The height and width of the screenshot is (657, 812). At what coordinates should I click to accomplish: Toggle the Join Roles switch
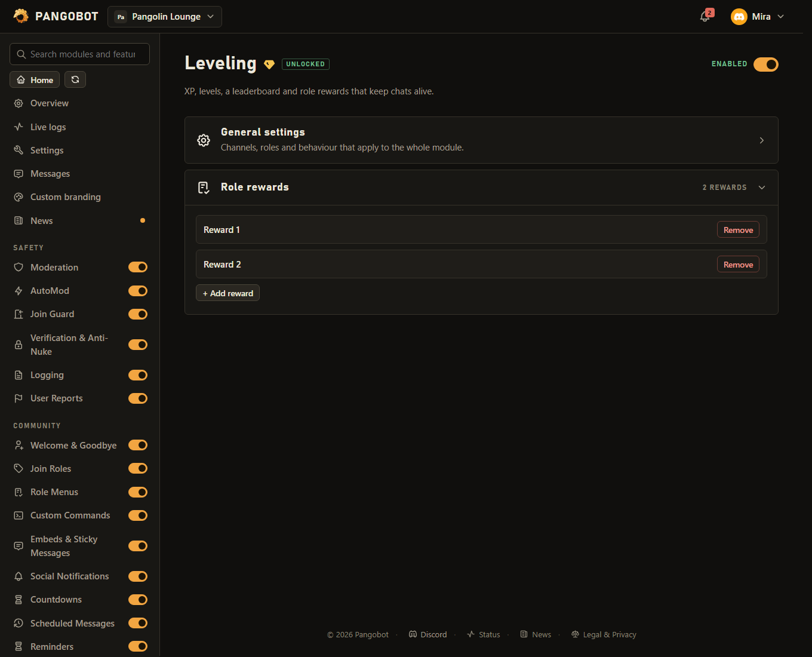click(138, 468)
